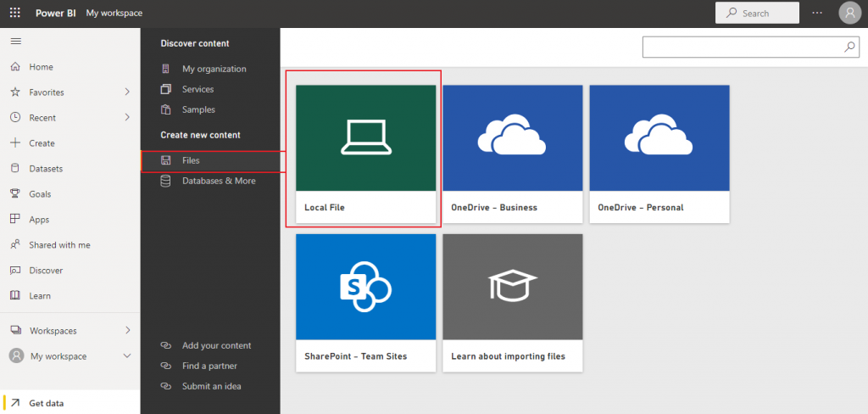868x414 pixels.
Task: Click the Power BI logo text
Action: point(56,13)
